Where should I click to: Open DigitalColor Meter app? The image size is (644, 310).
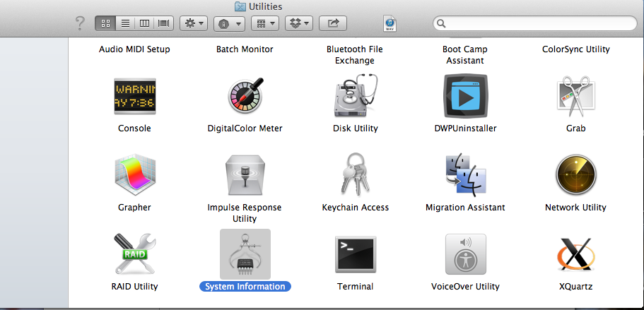coord(245,96)
